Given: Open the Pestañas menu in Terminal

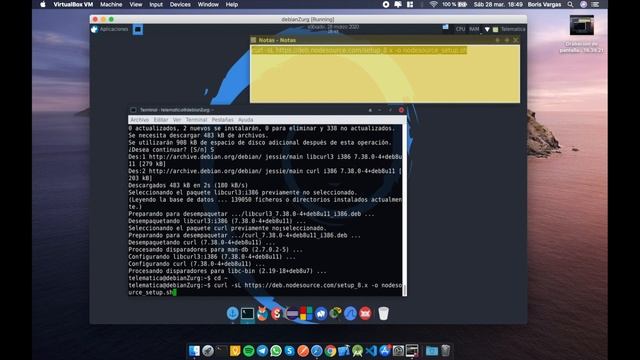Looking at the screenshot, I should tap(222, 120).
